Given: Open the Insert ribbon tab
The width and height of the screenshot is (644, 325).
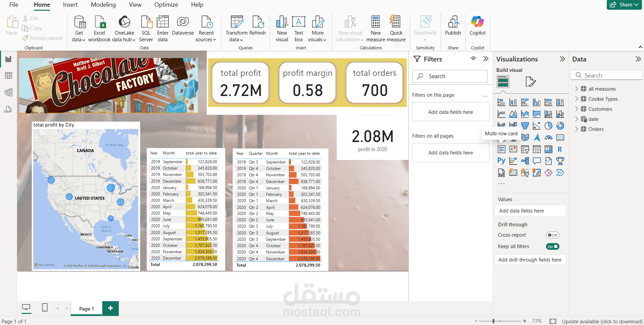Looking at the screenshot, I should coord(70,5).
